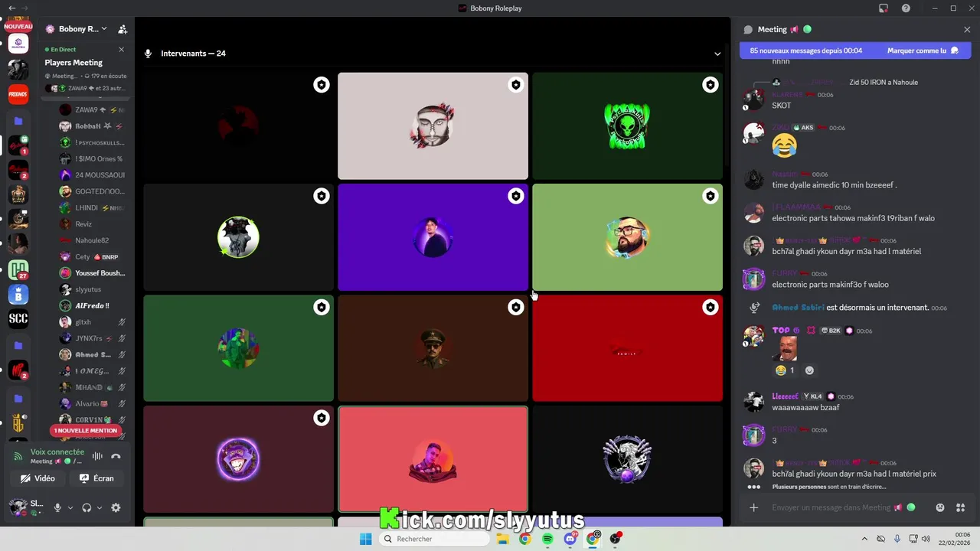Screen dimensions: 980x551
Task: Dismiss the Players Meeting live banner
Action: 121,49
